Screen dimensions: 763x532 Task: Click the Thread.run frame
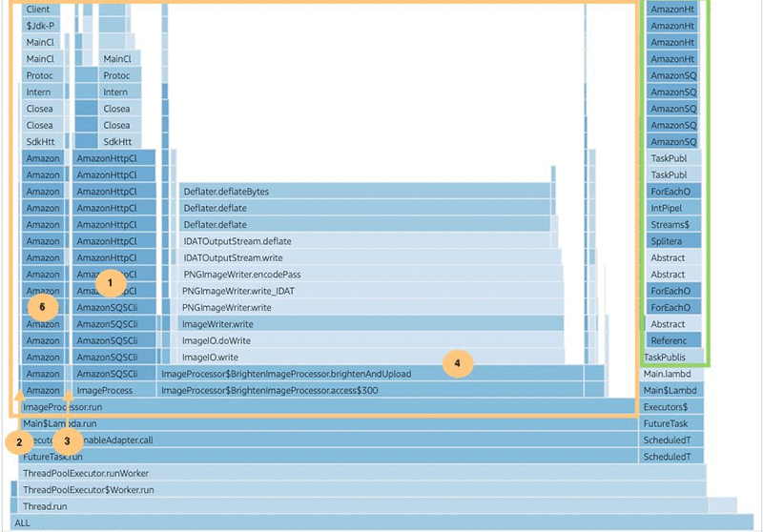point(362,506)
